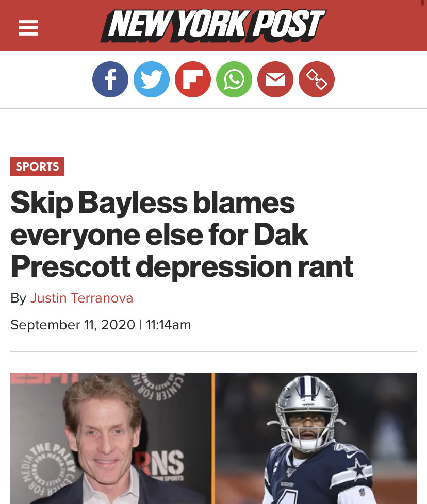Share the article on Twitter
The width and height of the screenshot is (427, 504).
(152, 79)
